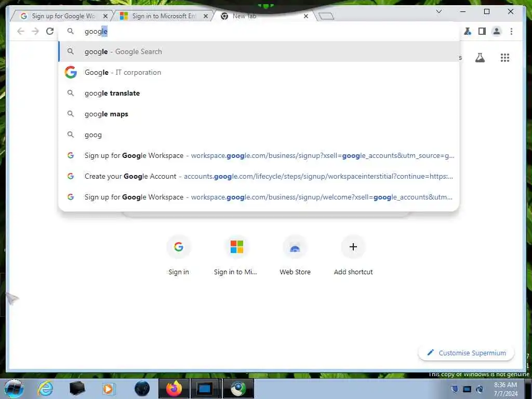Viewport: 532px width, 399px height.
Task: Click the blue window taskbar app
Action: pos(206,389)
